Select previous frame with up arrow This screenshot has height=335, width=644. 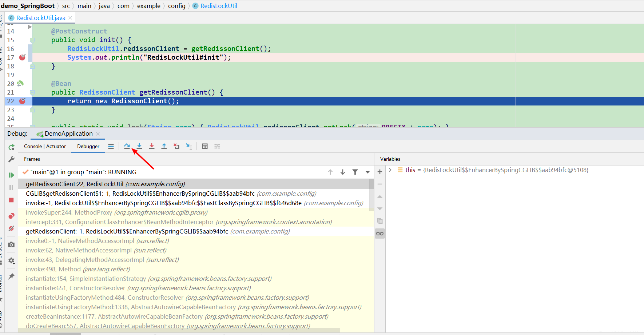tap(330, 172)
